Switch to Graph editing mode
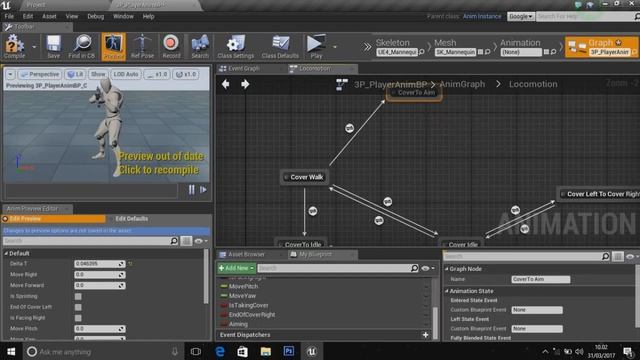 point(602,47)
